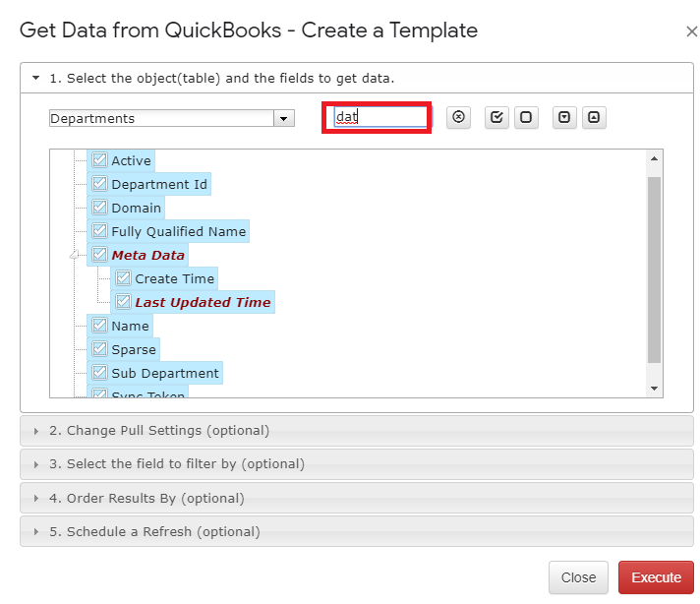The width and height of the screenshot is (700, 604).
Task: Click the Close button
Action: pyautogui.click(x=578, y=577)
